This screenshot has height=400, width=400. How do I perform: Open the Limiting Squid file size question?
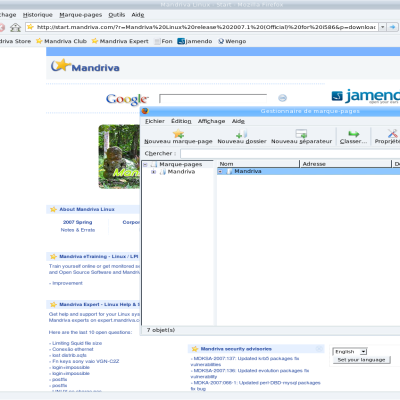[x=77, y=343]
